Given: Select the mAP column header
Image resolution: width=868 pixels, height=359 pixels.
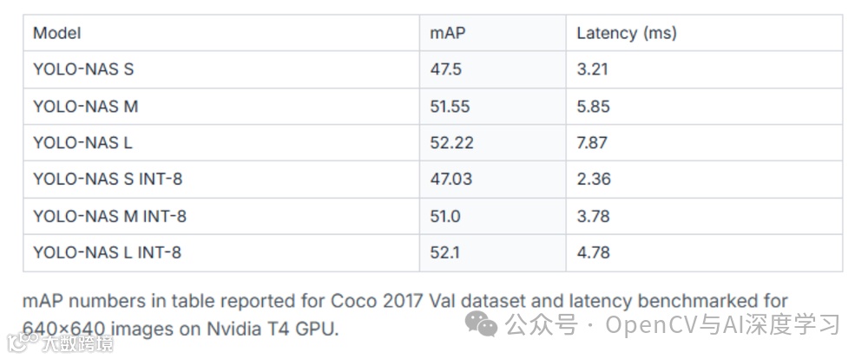Looking at the screenshot, I should pyautogui.click(x=448, y=33).
